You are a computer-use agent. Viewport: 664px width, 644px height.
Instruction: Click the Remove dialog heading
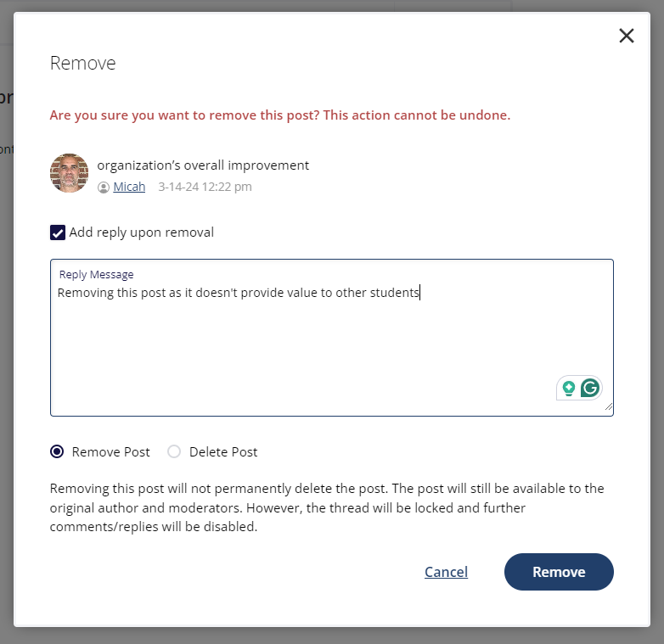tap(82, 63)
